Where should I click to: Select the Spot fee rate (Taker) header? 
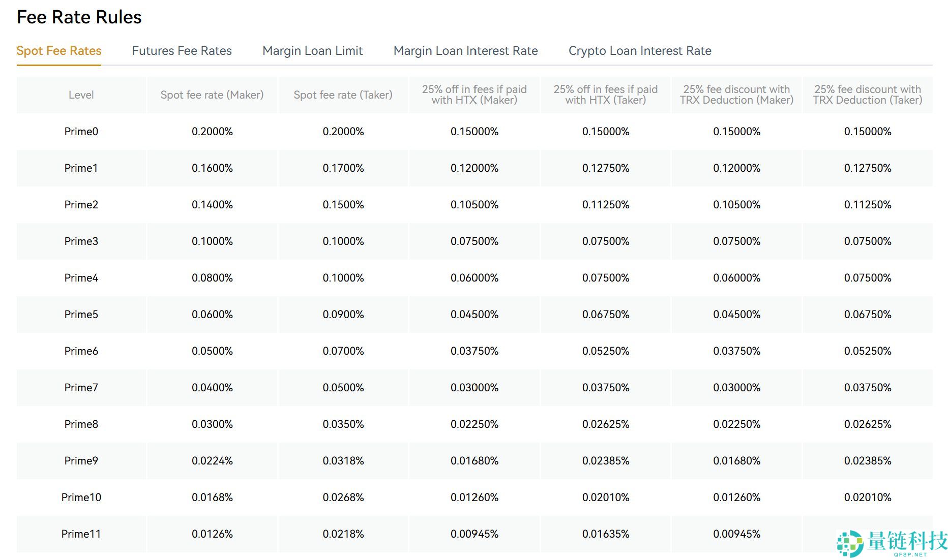point(343,95)
